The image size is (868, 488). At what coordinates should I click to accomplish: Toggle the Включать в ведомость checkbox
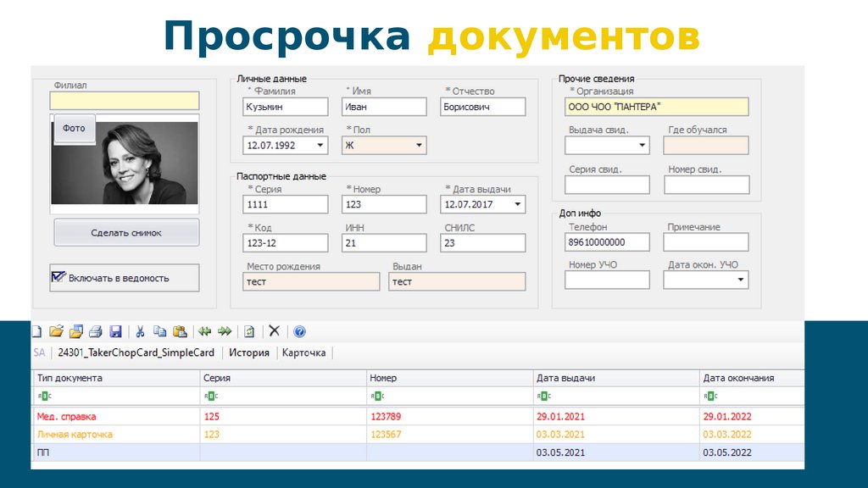(58, 277)
